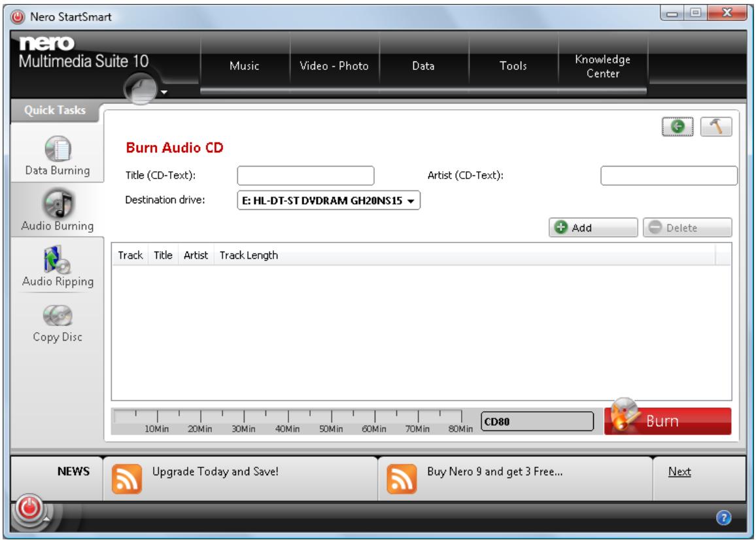
Task: Open help with the blue question mark
Action: click(723, 517)
